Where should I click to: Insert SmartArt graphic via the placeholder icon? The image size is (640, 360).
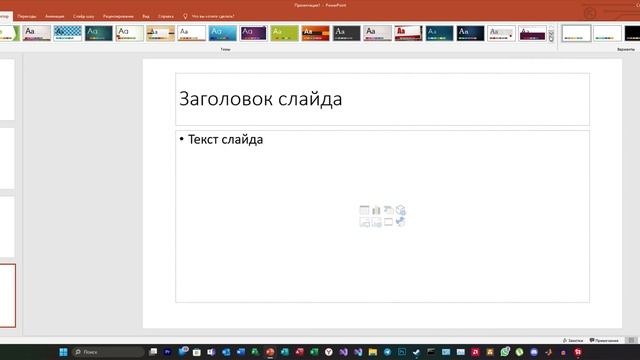tap(388, 210)
